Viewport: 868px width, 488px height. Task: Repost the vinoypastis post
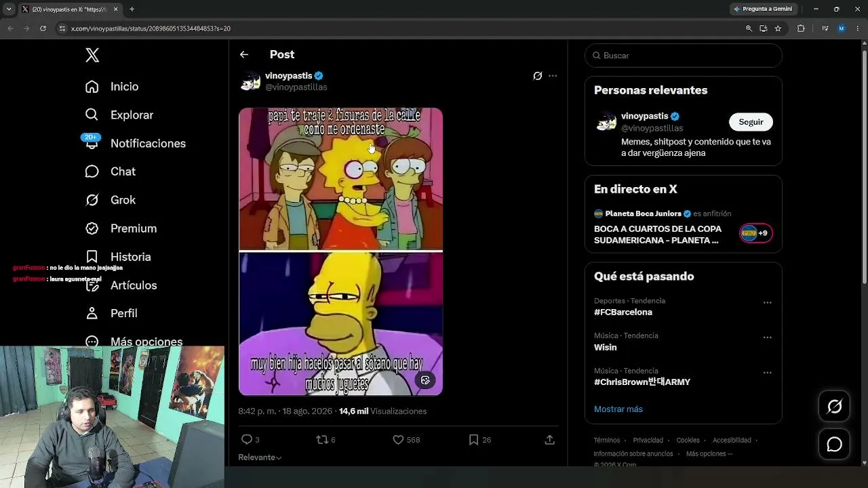[322, 440]
